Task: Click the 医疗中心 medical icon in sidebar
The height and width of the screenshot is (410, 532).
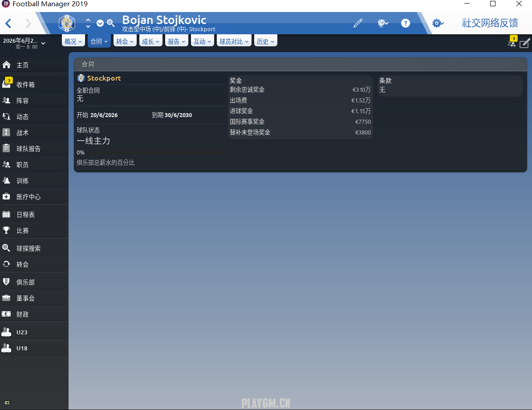Action: click(x=6, y=196)
